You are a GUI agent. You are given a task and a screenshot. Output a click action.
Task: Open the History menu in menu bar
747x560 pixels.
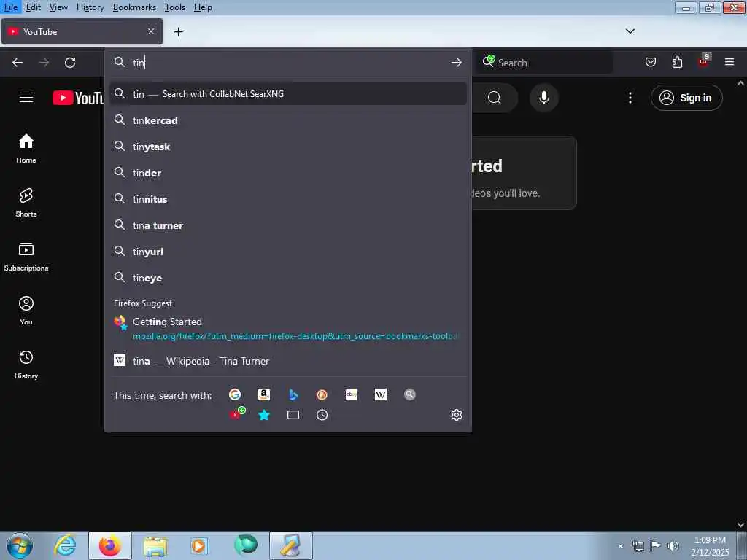[x=90, y=7]
